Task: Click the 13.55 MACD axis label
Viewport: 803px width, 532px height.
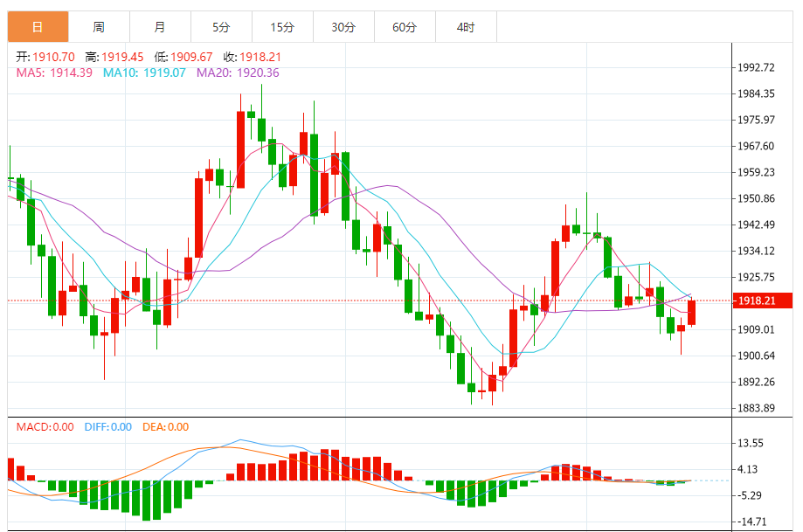Action: pyautogui.click(x=751, y=444)
